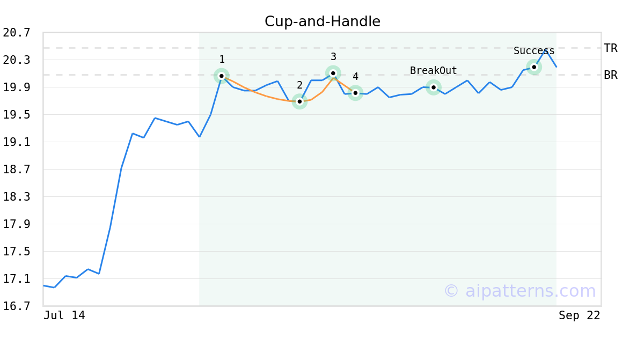Click the point 3 marker dot
The height and width of the screenshot is (338, 644).
coord(333,73)
